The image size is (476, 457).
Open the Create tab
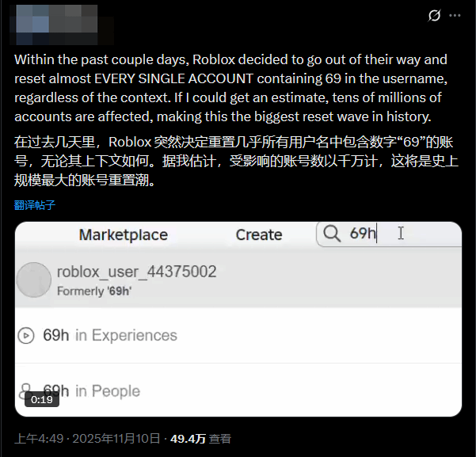[x=259, y=234]
